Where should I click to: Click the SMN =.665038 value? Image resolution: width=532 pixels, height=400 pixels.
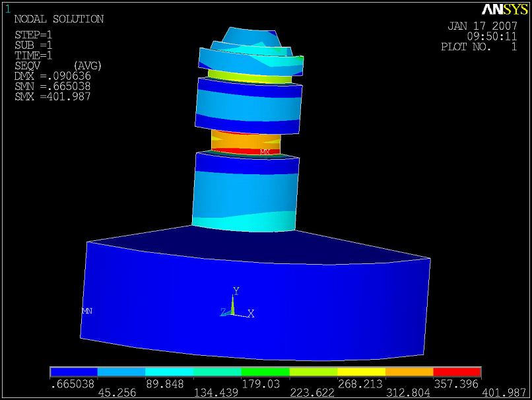click(x=53, y=86)
